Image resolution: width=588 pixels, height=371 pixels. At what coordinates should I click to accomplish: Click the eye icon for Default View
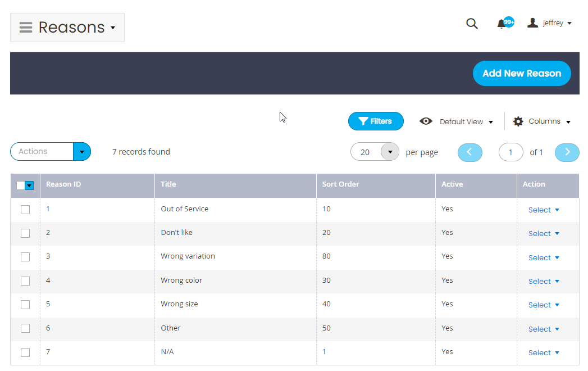(426, 121)
